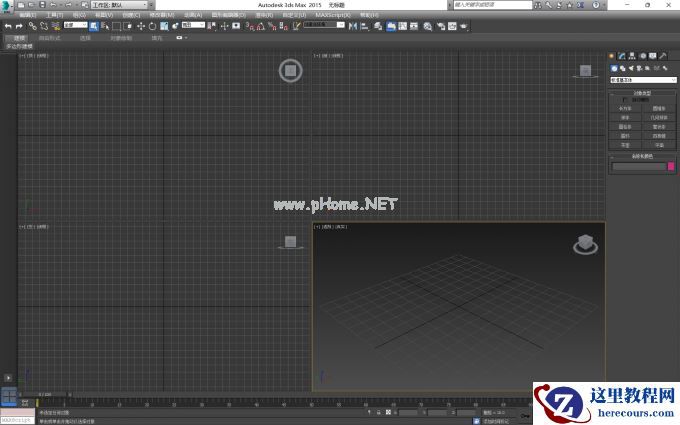
Task: Toggle Angle Snap
Action: coord(261,26)
